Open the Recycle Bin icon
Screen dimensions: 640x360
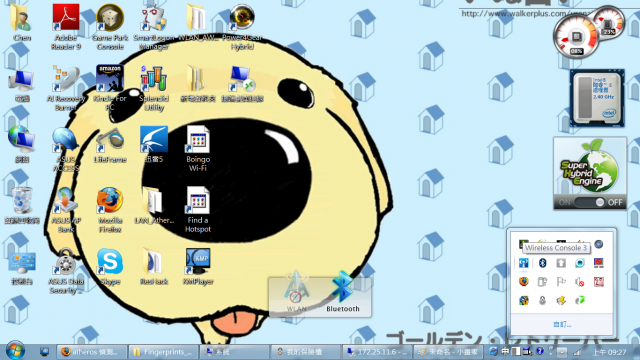(x=22, y=205)
